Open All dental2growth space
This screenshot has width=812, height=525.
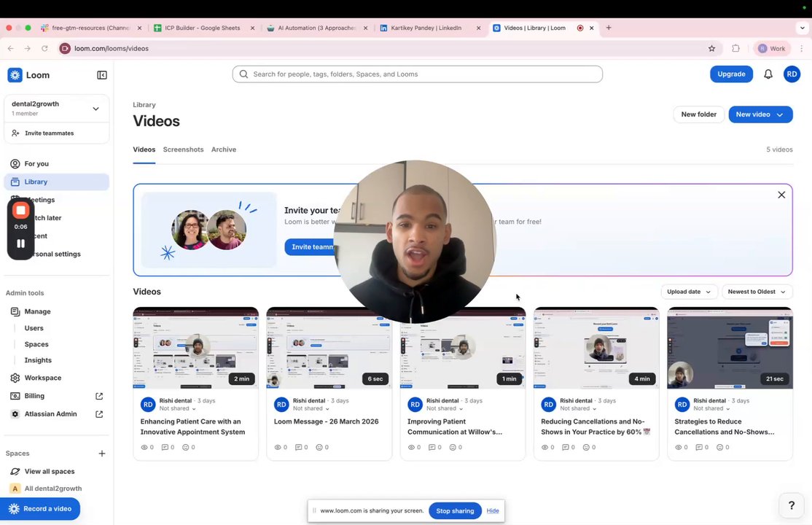[x=52, y=489]
